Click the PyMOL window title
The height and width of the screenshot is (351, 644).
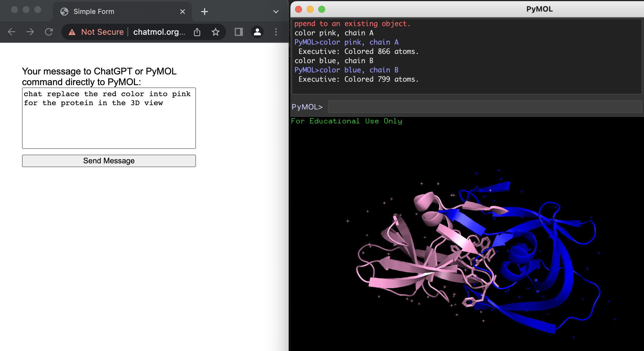[x=539, y=9]
